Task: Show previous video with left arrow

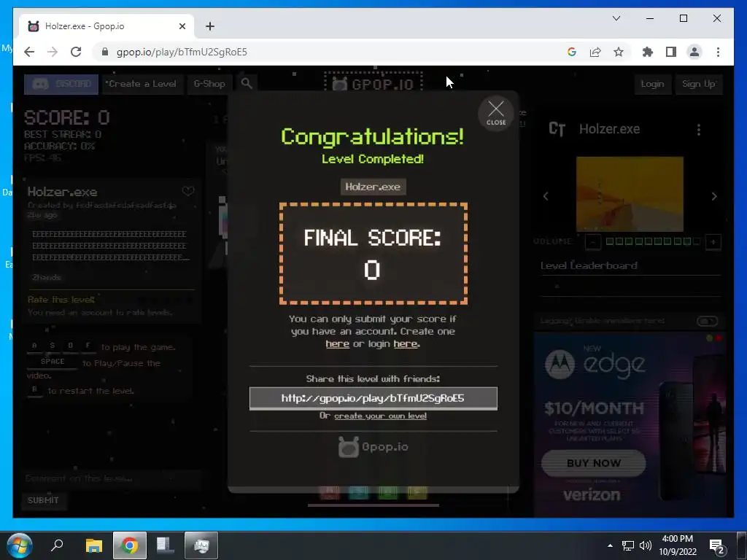Action: [546, 196]
